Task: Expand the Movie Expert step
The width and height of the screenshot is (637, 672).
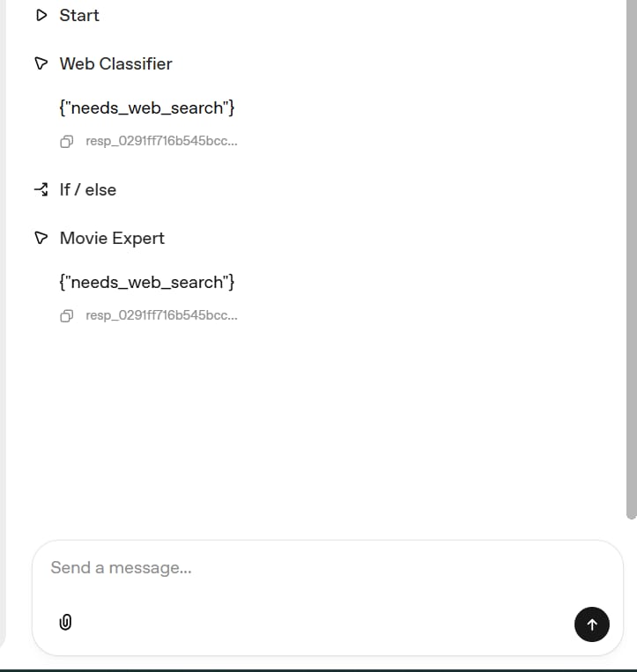Action: click(112, 239)
